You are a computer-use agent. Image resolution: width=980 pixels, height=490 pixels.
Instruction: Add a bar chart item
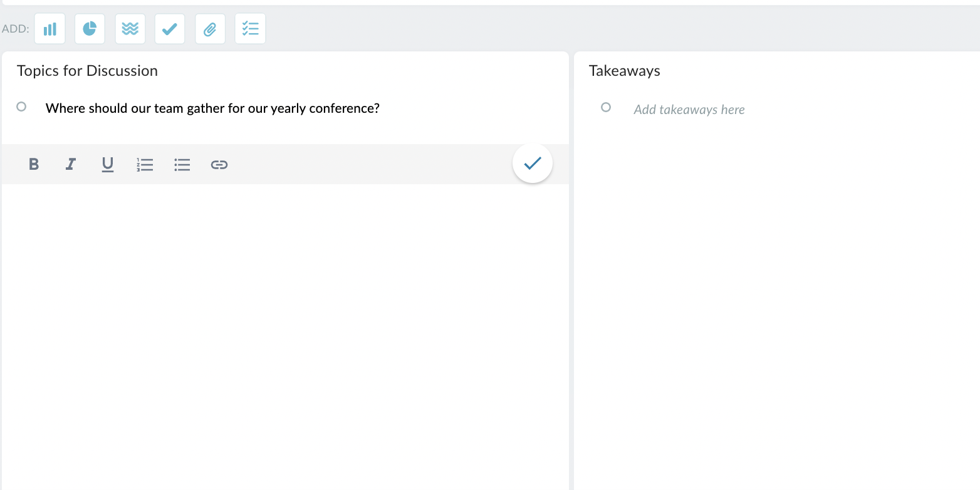(50, 29)
